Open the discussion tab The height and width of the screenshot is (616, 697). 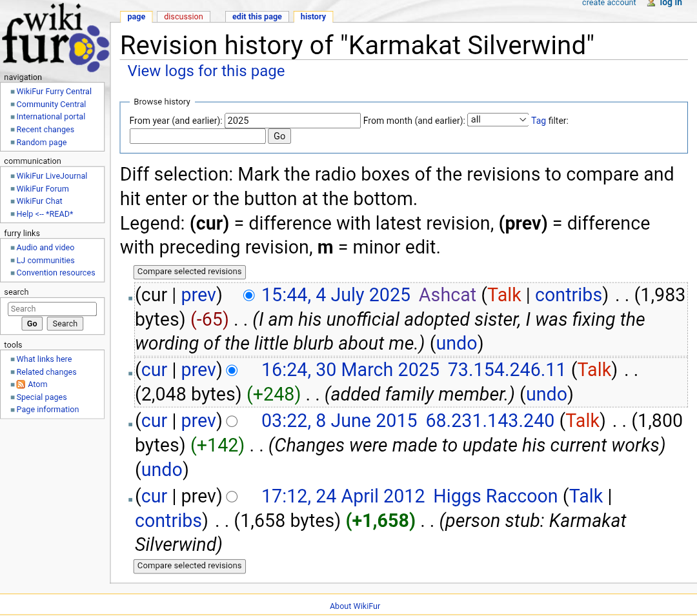point(183,17)
